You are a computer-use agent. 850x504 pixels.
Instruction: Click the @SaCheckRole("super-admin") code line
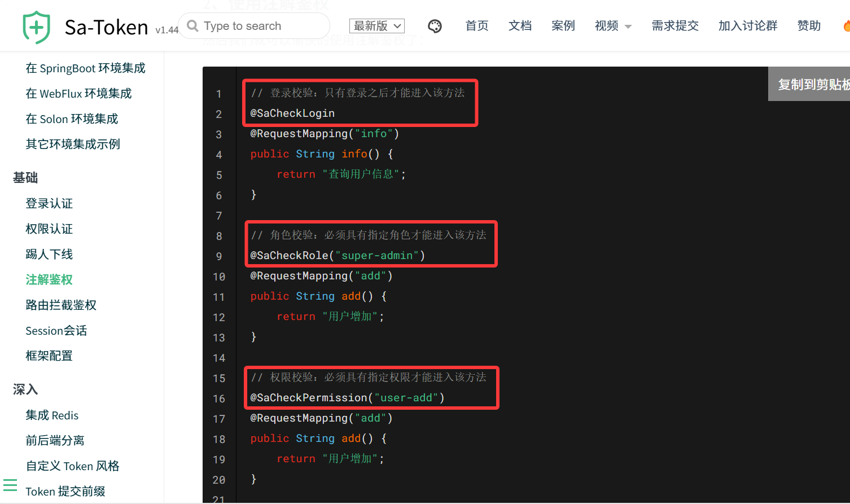coord(338,256)
